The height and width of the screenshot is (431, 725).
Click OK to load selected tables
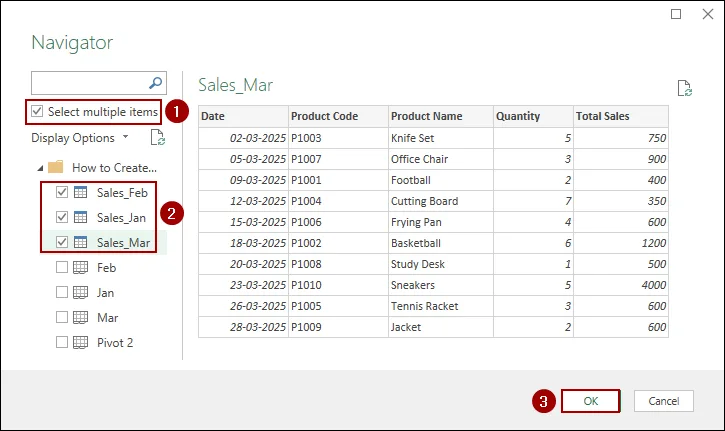[590, 401]
